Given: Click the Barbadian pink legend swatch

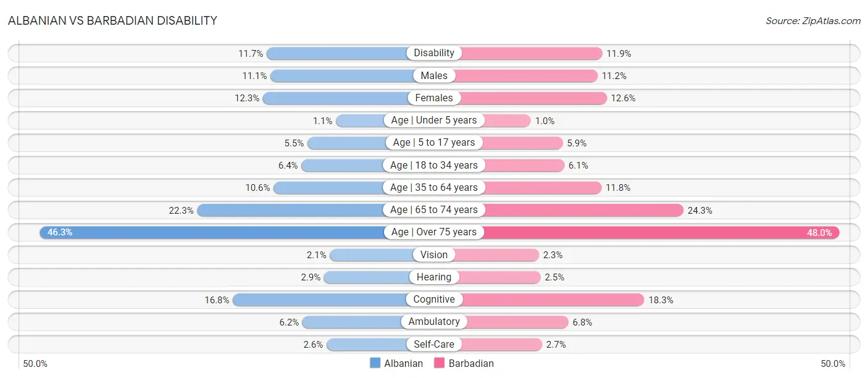Looking at the screenshot, I should coord(440,363).
